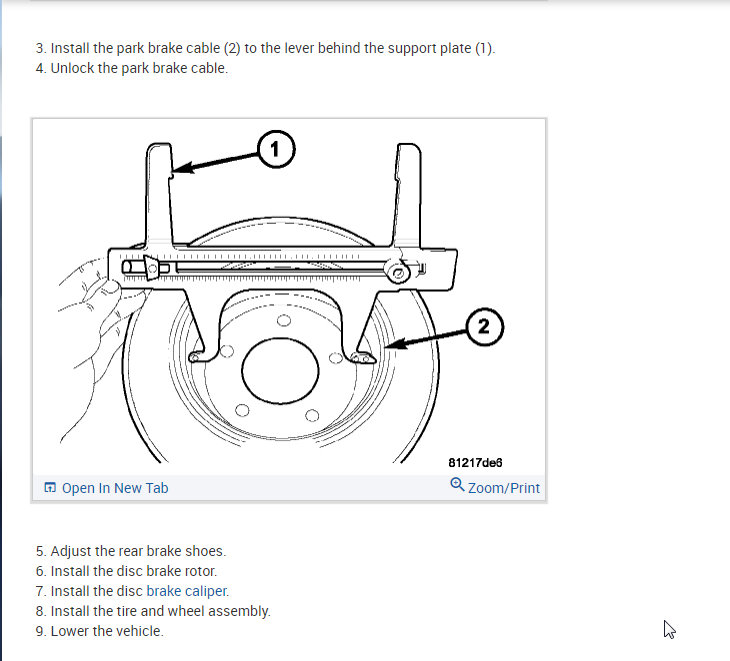Viewport: 730px width, 661px height.
Task: Click the figure ID 81217de6 label
Action: click(x=475, y=462)
